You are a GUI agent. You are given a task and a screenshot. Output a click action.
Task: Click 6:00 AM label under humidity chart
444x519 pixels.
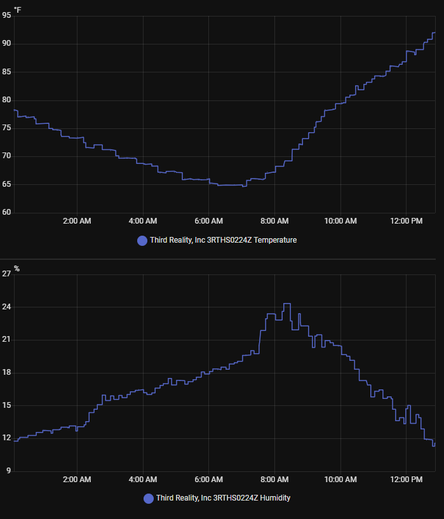pos(209,479)
